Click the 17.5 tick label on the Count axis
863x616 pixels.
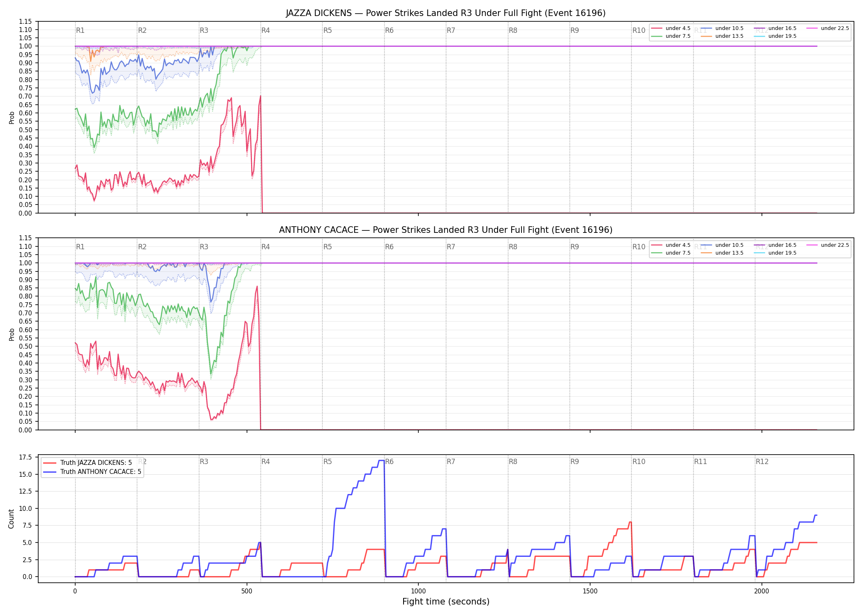25,457
